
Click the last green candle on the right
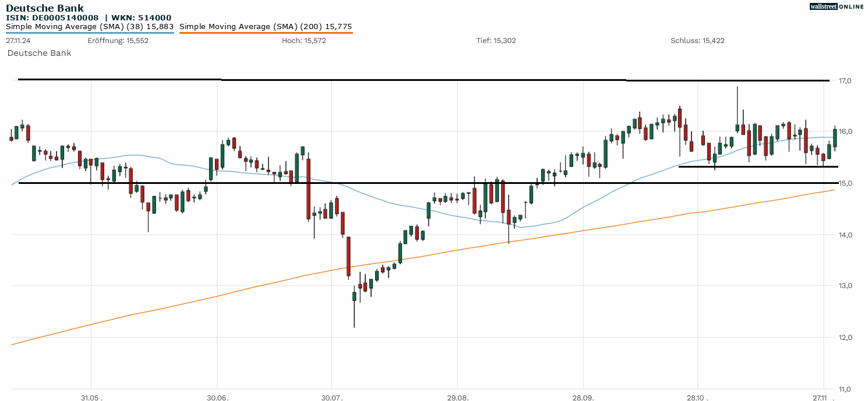click(x=835, y=138)
